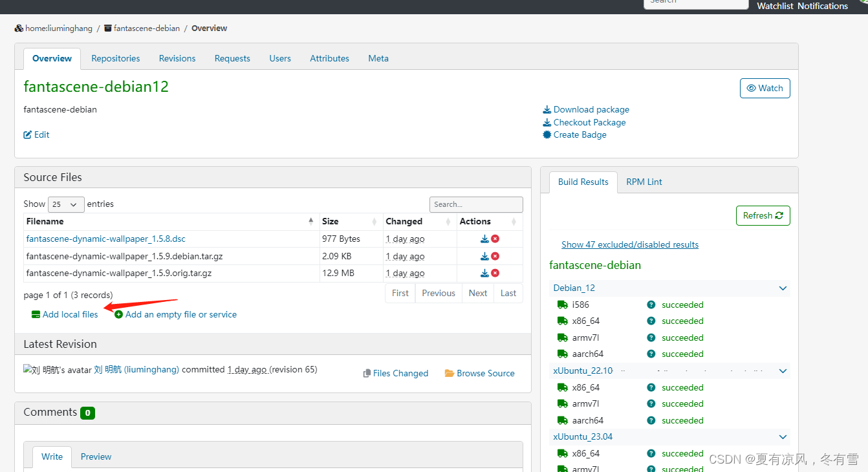The width and height of the screenshot is (868, 472).
Task: Collapse the xUbuntu_23.04 build results
Action: coord(783,437)
